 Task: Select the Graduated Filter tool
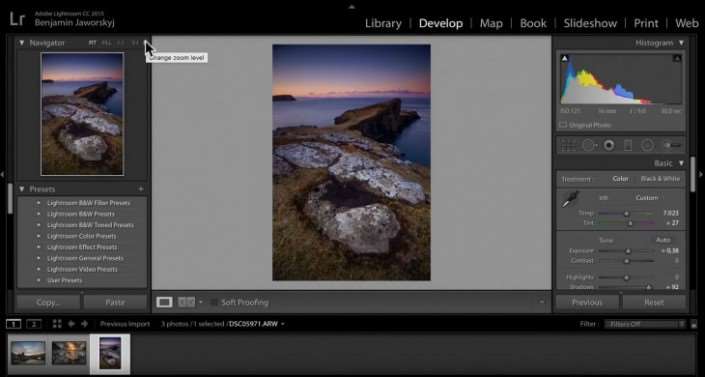tap(628, 145)
